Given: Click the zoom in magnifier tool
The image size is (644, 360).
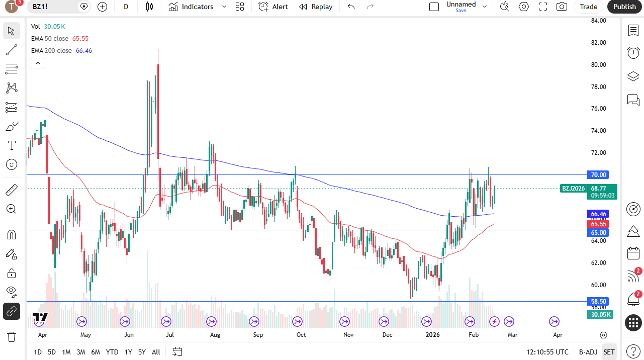Looking at the screenshot, I should (12, 209).
